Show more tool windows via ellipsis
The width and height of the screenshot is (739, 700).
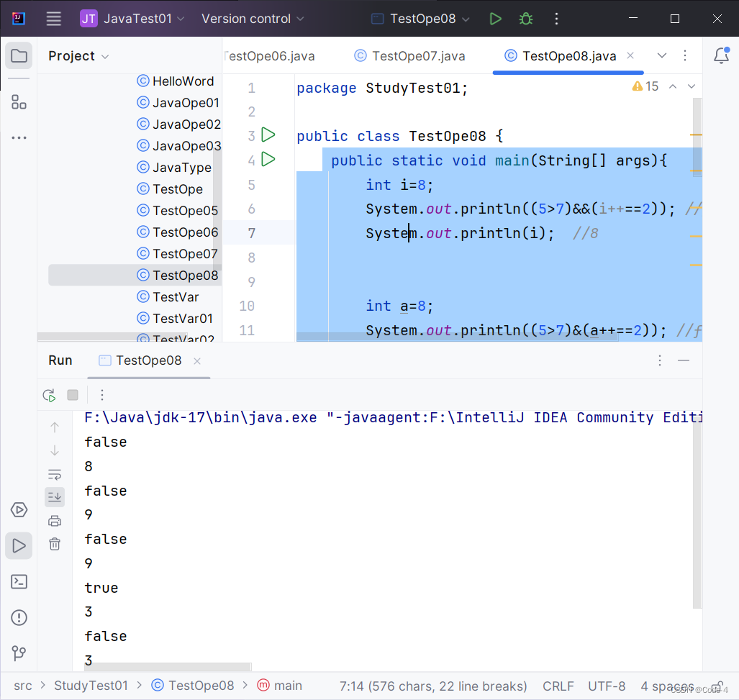click(x=19, y=137)
